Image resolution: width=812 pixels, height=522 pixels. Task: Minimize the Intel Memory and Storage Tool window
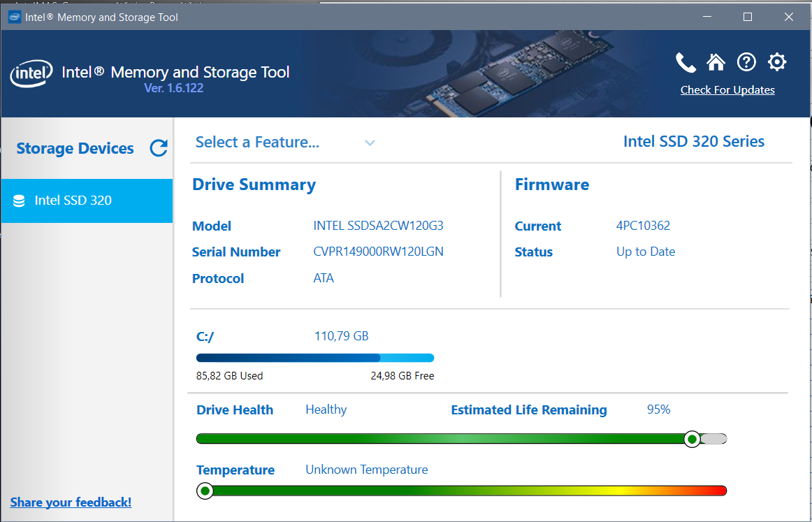click(x=706, y=17)
